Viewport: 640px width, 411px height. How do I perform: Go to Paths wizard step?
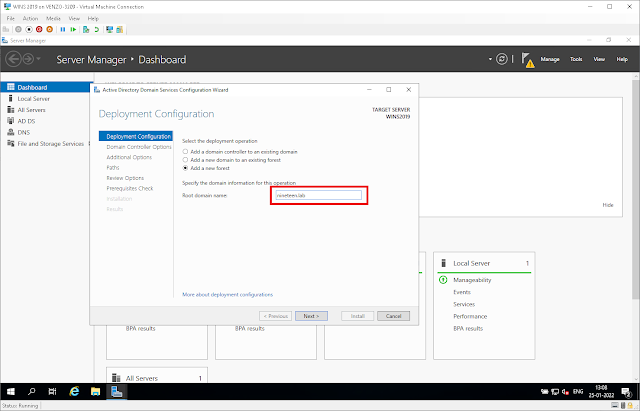point(113,168)
